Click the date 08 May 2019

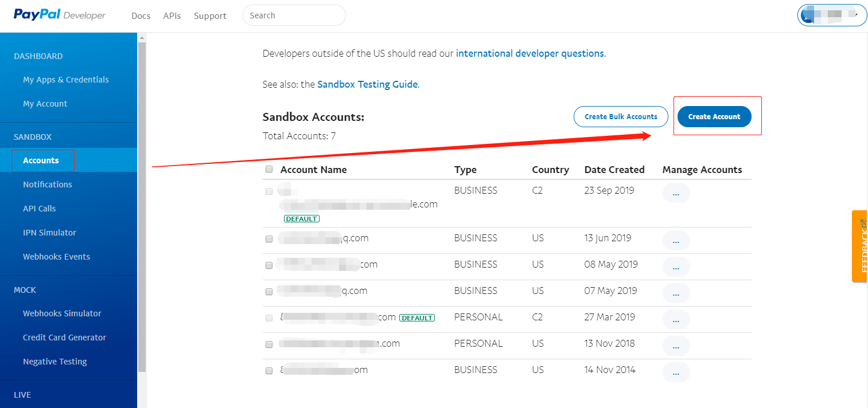coord(611,264)
